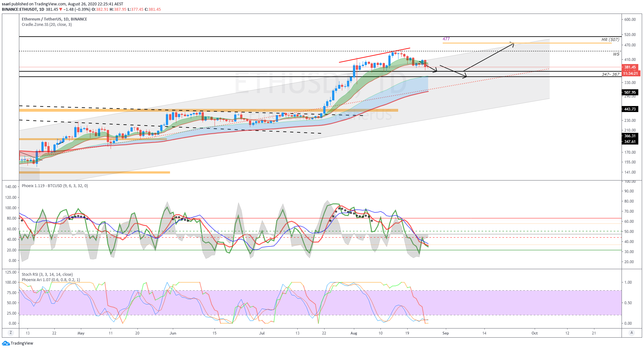This screenshot has width=644, height=349.
Task: Select the 347- 367 support zone label
Action: point(611,74)
